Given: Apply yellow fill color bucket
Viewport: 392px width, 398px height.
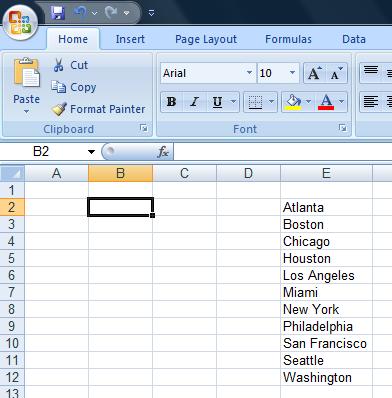Looking at the screenshot, I should (293, 102).
